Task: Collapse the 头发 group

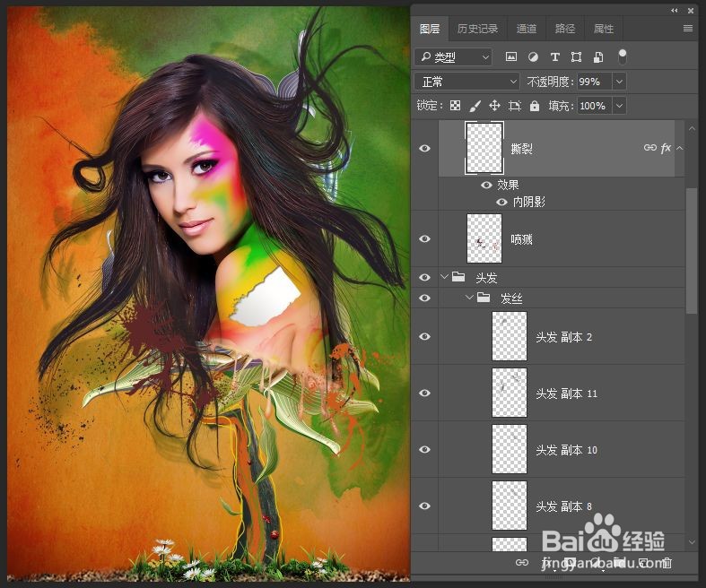Action: [x=444, y=276]
